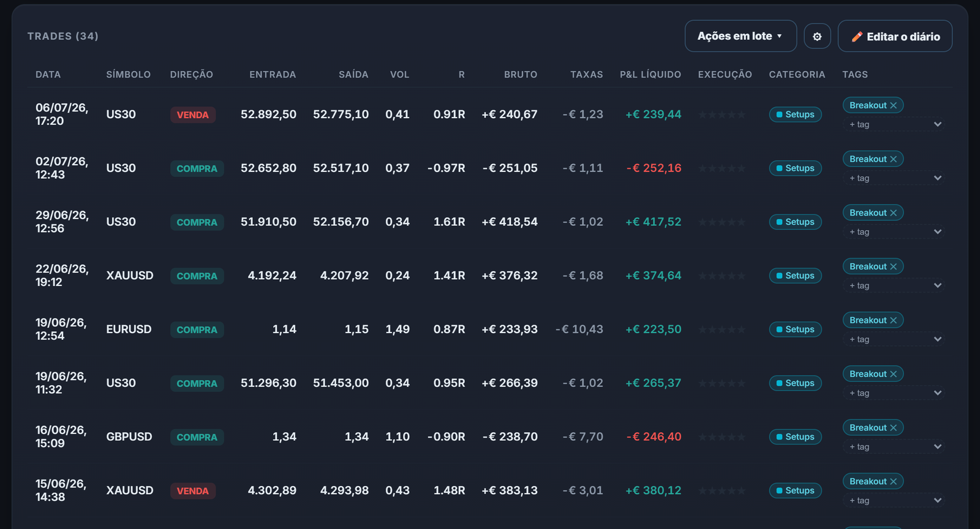Click EURUSD symbol cell
980x529 pixels.
click(x=129, y=329)
